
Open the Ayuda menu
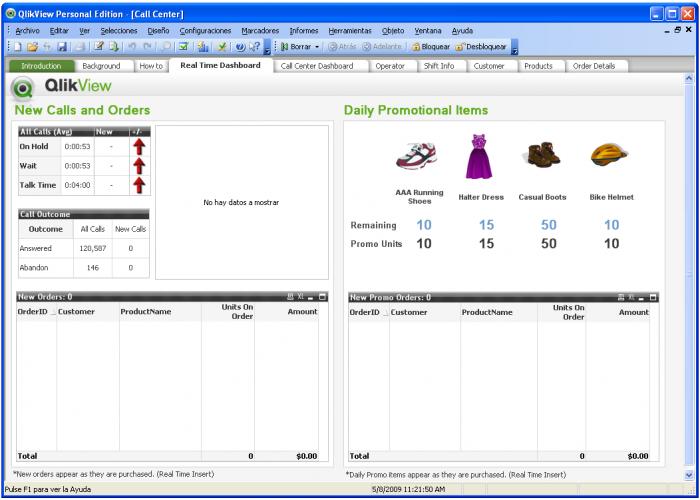(462, 31)
